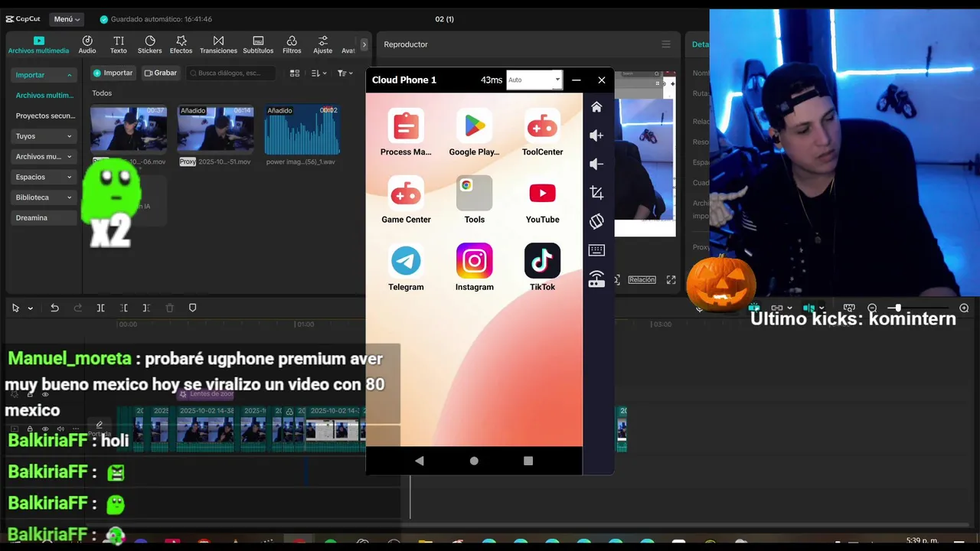
Task: Mute the main video track audio
Action: point(60,429)
